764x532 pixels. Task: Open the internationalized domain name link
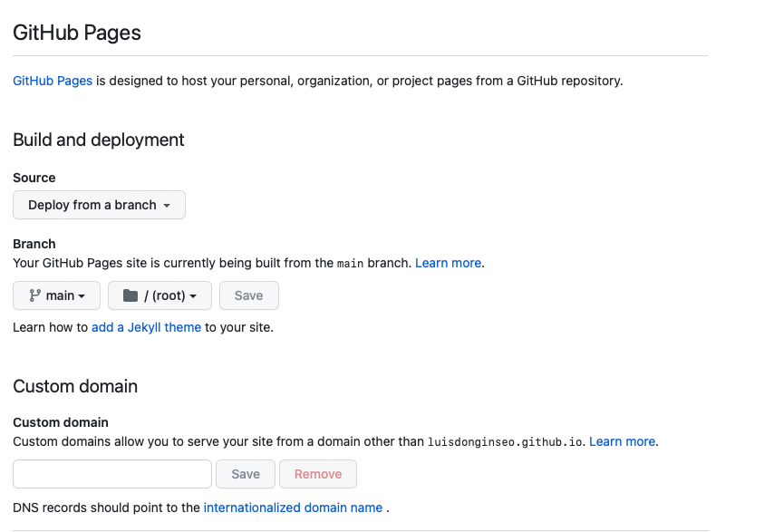(x=293, y=508)
